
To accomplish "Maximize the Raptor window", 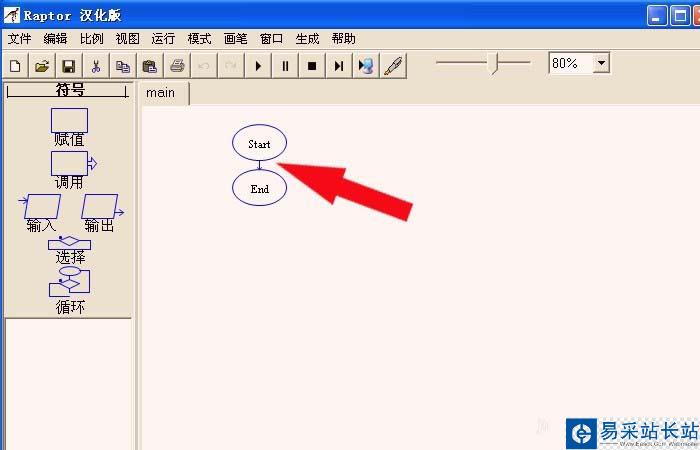I will click(x=680, y=16).
